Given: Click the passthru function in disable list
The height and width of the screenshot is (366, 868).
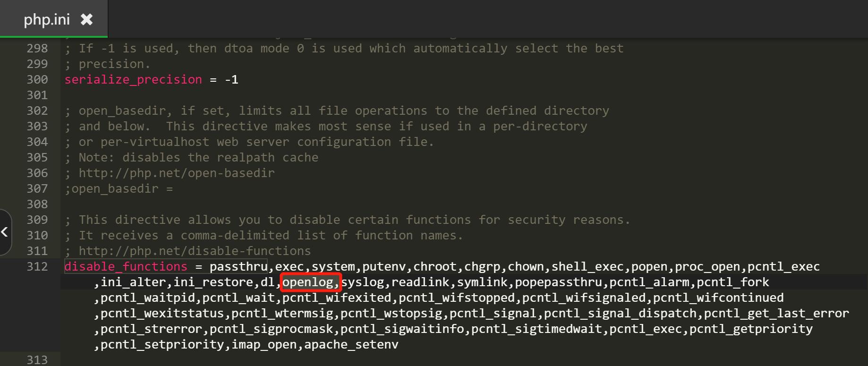Looking at the screenshot, I should point(238,266).
